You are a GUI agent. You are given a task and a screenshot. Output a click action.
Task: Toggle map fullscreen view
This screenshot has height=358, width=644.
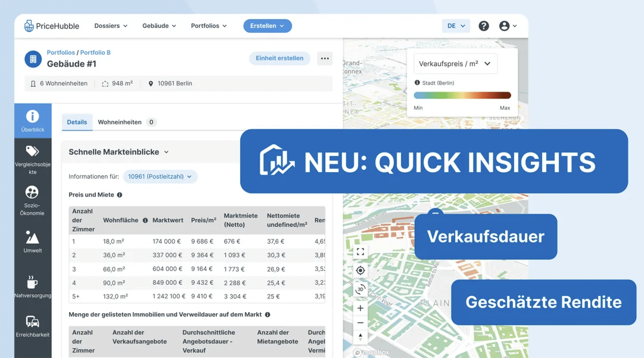[360, 252]
